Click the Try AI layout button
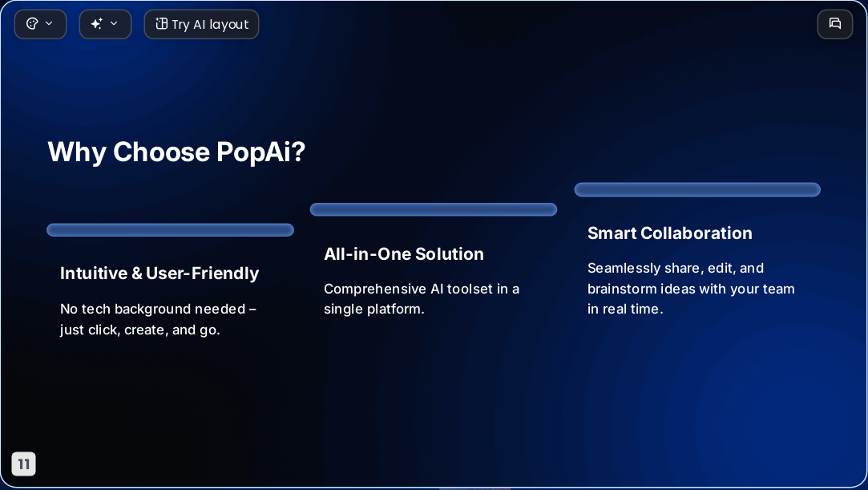The image size is (868, 490). [201, 24]
